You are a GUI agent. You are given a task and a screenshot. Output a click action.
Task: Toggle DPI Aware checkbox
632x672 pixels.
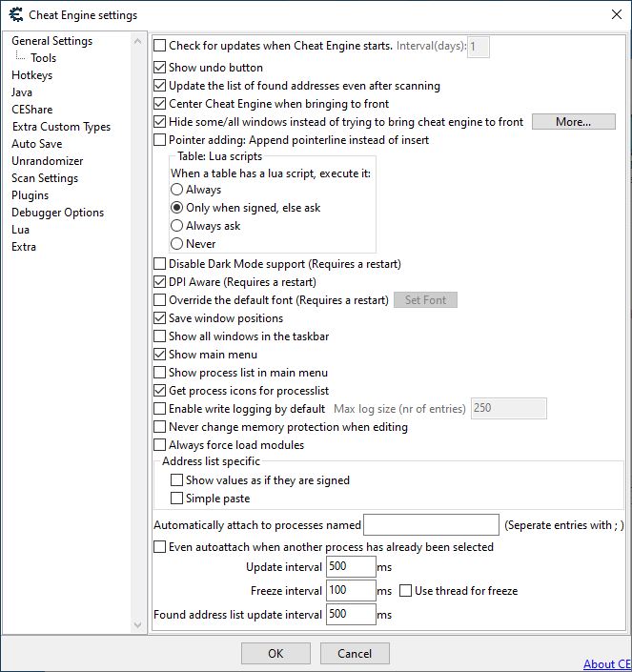[x=159, y=282]
